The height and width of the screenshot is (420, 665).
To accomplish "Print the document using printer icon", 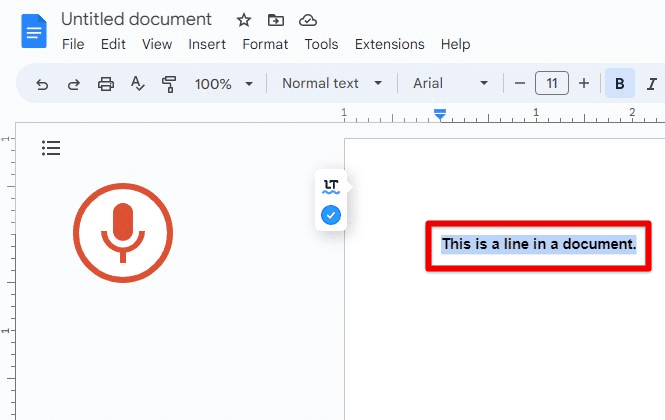I will click(x=106, y=84).
